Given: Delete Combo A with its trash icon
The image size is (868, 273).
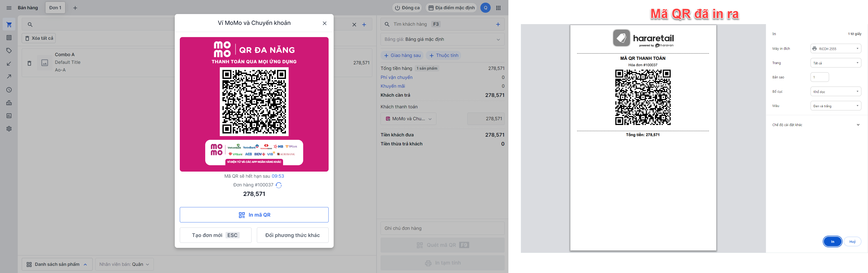Looking at the screenshot, I should [29, 63].
